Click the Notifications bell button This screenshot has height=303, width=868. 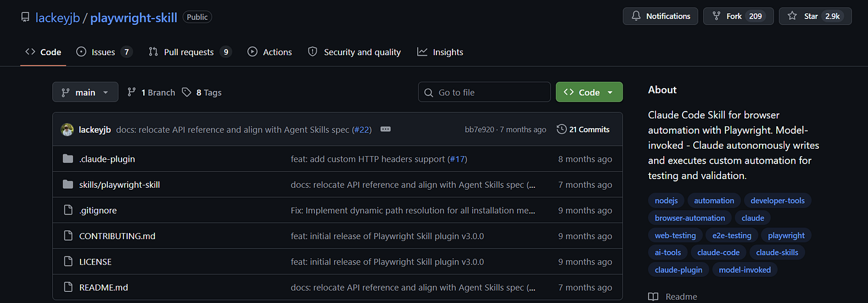click(660, 16)
